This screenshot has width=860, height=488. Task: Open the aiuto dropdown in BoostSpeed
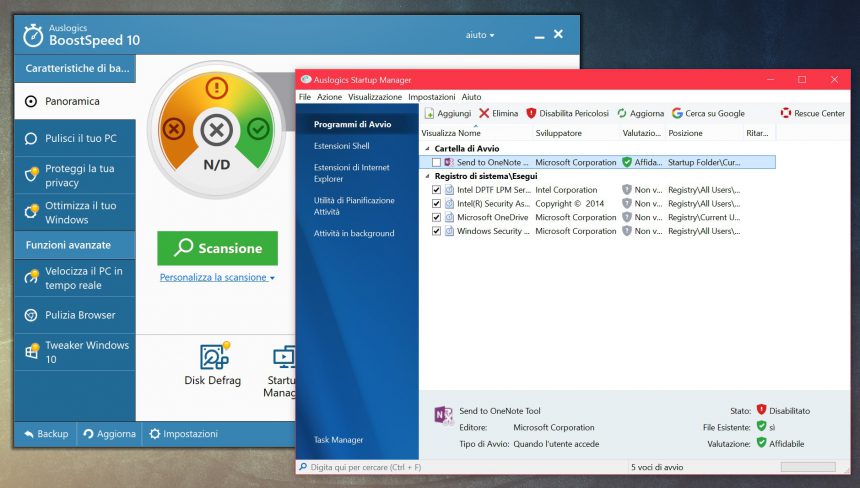coord(480,35)
